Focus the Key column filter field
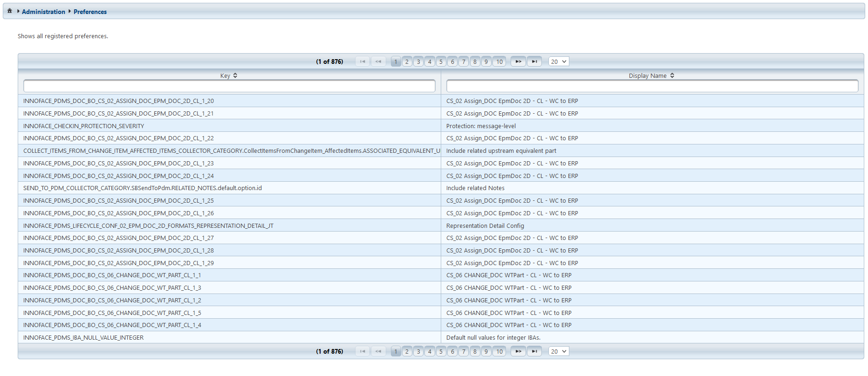868x376 pixels. coord(229,86)
